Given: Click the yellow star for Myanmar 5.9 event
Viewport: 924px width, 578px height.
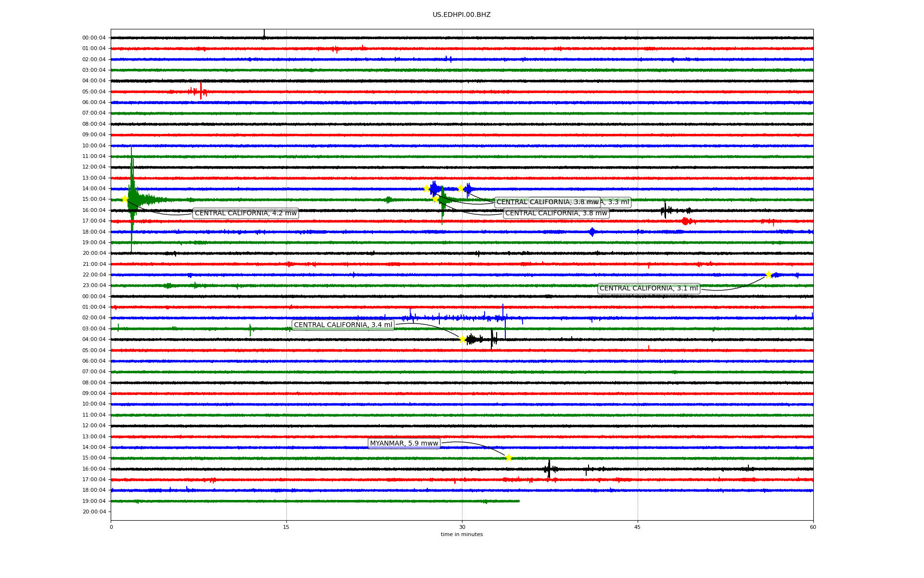Looking at the screenshot, I should point(509,458).
